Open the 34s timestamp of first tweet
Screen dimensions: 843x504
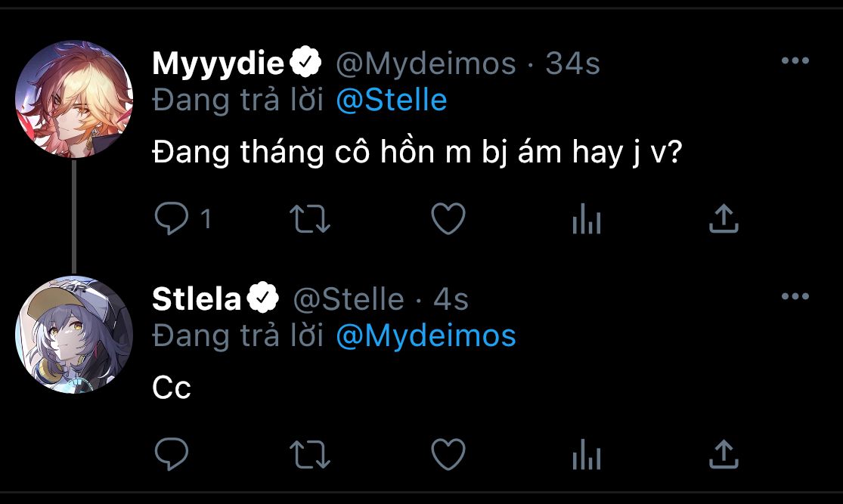click(572, 64)
